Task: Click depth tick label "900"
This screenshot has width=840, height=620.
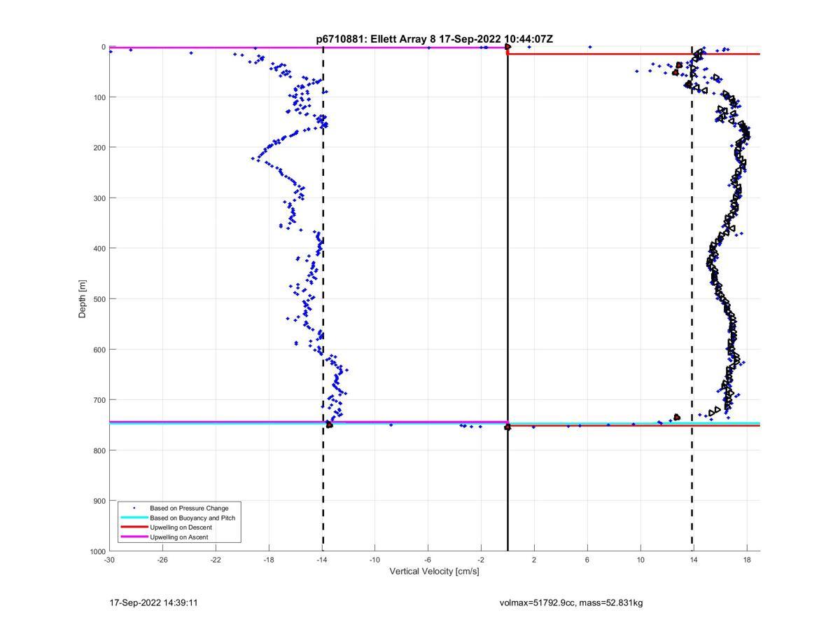Action: (x=99, y=501)
